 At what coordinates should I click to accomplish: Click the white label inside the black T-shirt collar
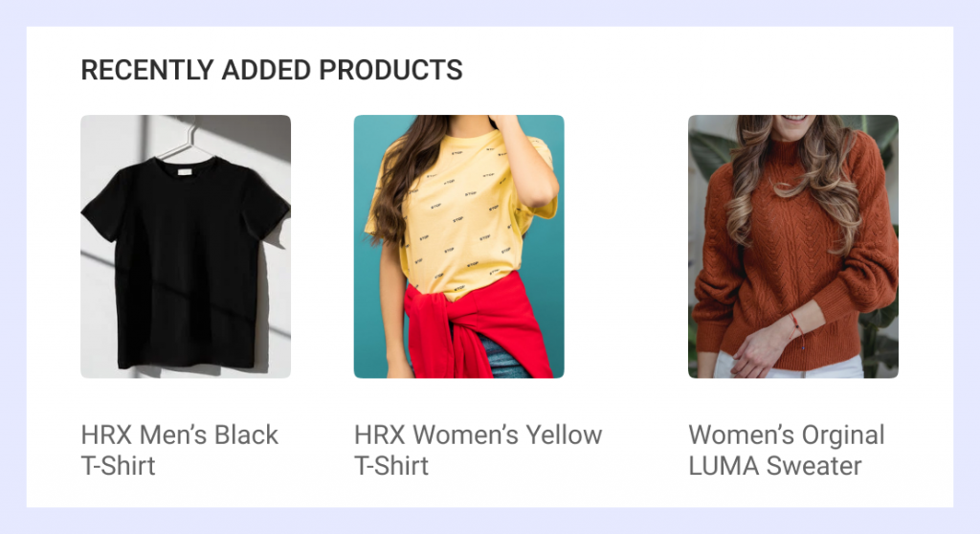pos(185,172)
